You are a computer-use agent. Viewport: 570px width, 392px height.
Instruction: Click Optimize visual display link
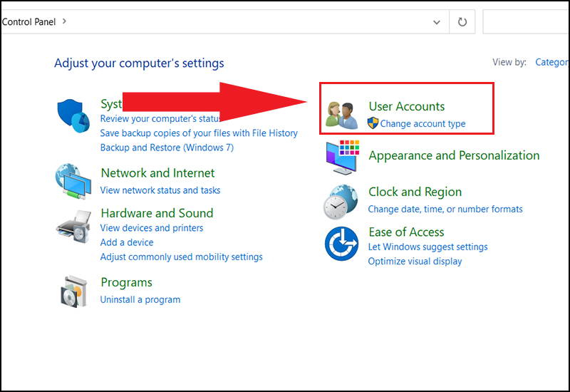click(415, 262)
